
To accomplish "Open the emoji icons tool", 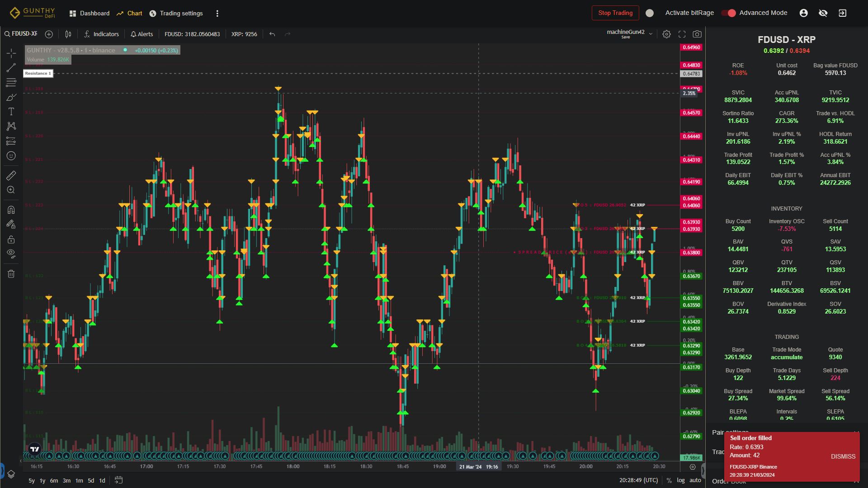I will [x=11, y=156].
